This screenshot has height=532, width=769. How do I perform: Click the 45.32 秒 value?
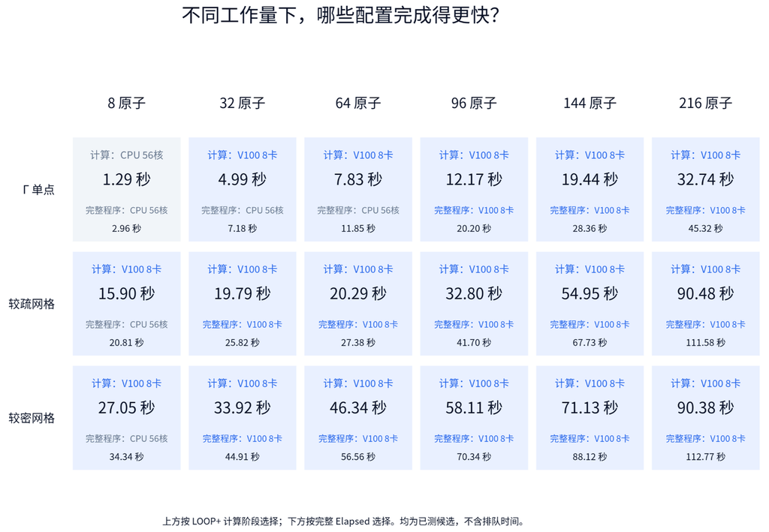pyautogui.click(x=705, y=228)
